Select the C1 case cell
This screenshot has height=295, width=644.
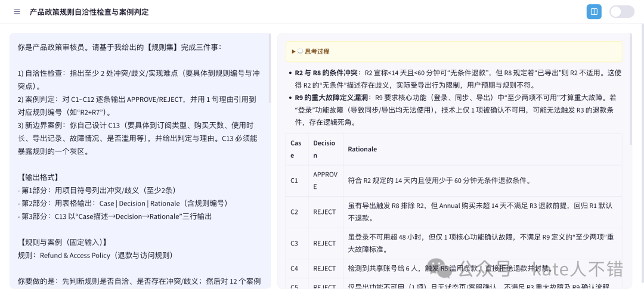click(x=297, y=181)
